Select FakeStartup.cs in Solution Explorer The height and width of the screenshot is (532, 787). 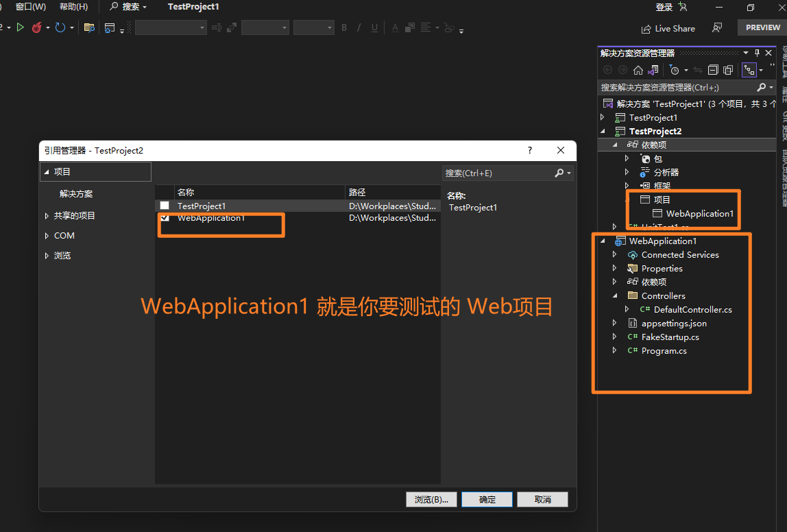[670, 337]
